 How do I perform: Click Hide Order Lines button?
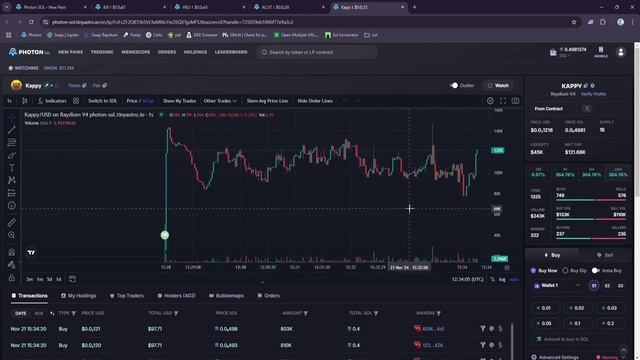pos(315,101)
